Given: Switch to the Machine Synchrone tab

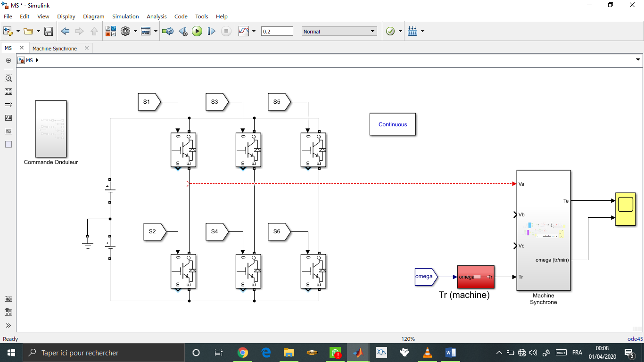Looking at the screenshot, I should [x=55, y=48].
